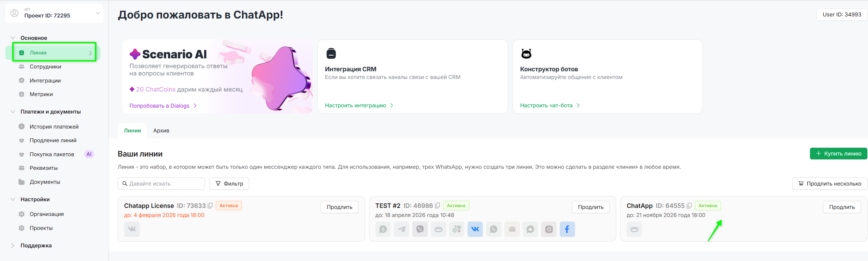Select the Instagram icon in TEST #2 line

pos(549,229)
